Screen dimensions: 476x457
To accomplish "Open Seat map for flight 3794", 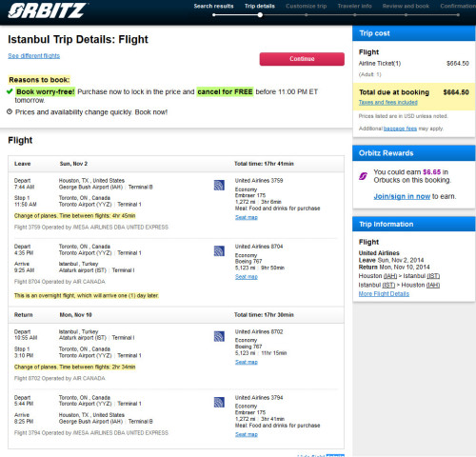I will [x=247, y=434].
